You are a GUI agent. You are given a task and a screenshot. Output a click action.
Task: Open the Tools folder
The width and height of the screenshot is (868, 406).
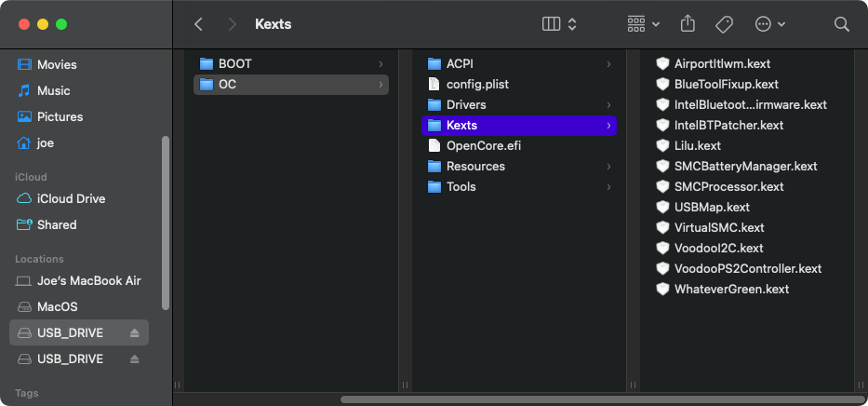pos(519,186)
